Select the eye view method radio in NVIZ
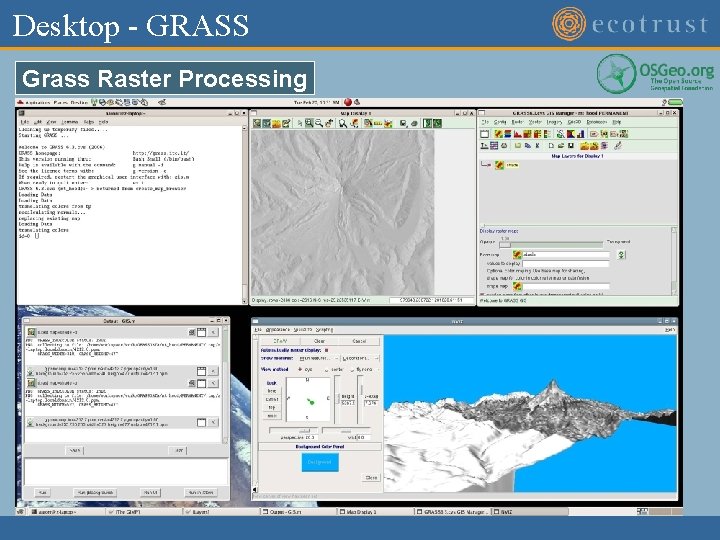The width and height of the screenshot is (720, 540). click(300, 369)
